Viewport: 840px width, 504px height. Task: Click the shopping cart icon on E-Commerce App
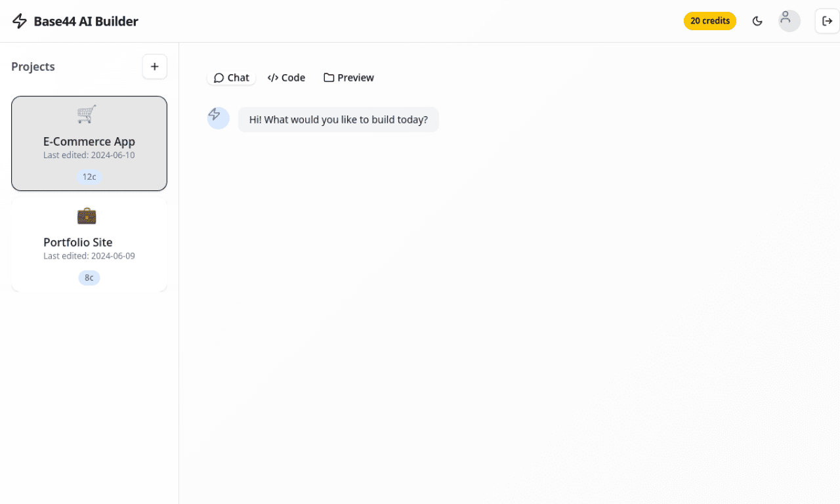point(87,114)
